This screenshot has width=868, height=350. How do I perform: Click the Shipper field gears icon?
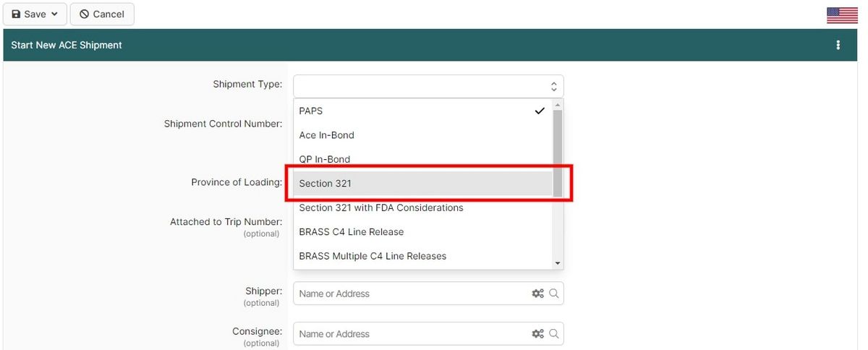point(537,294)
